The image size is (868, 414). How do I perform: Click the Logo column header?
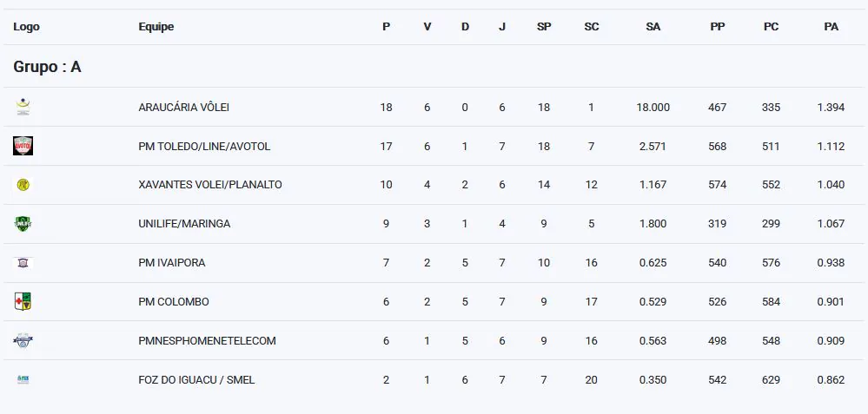[26, 27]
